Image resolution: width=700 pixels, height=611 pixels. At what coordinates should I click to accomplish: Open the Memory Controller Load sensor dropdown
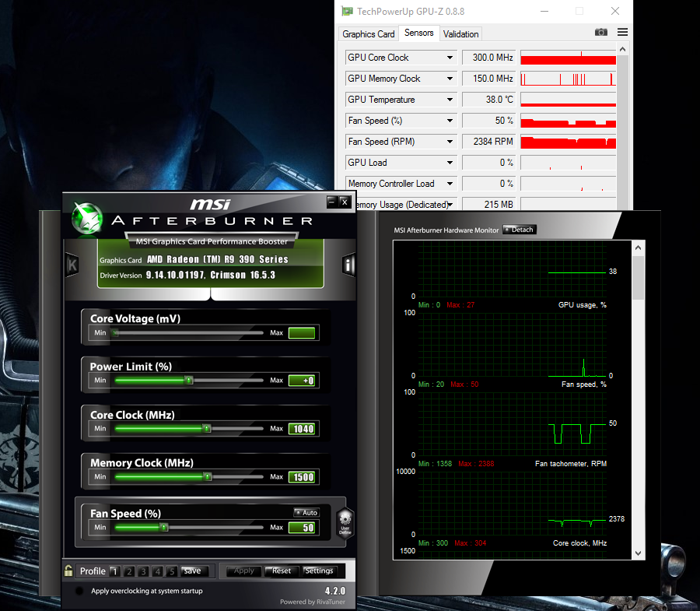(x=450, y=184)
